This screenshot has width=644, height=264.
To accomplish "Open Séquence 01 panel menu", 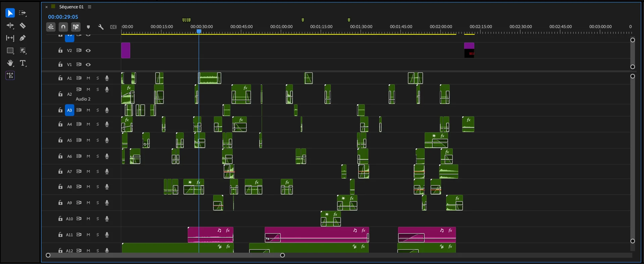I will (x=90, y=7).
